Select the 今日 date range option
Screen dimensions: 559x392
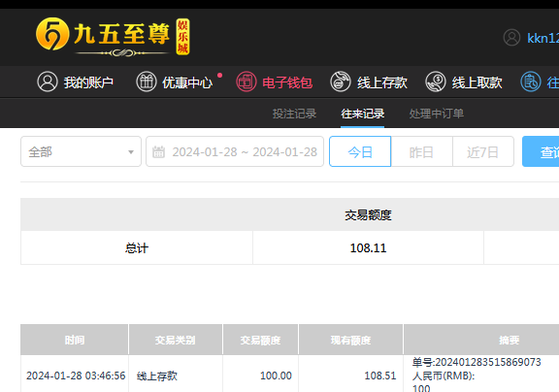(x=360, y=151)
